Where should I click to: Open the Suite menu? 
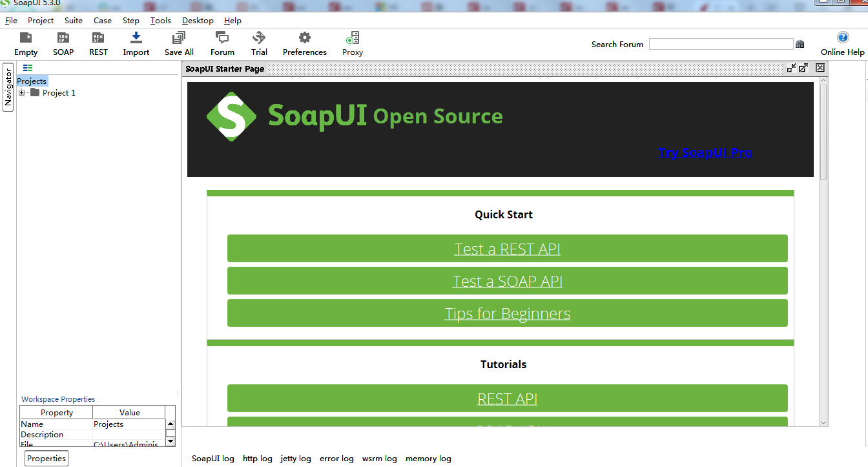[74, 21]
